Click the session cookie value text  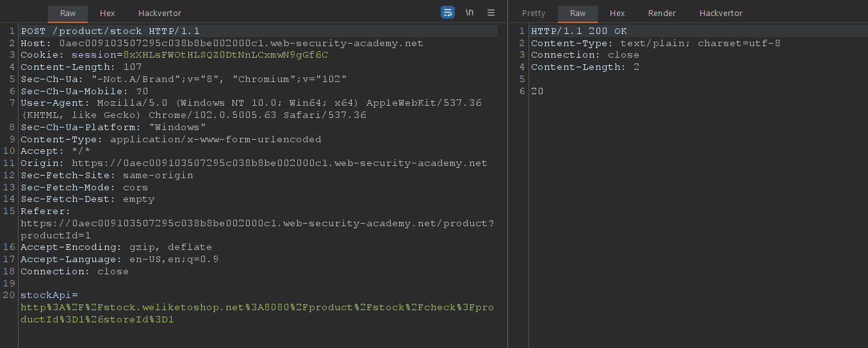click(x=225, y=55)
